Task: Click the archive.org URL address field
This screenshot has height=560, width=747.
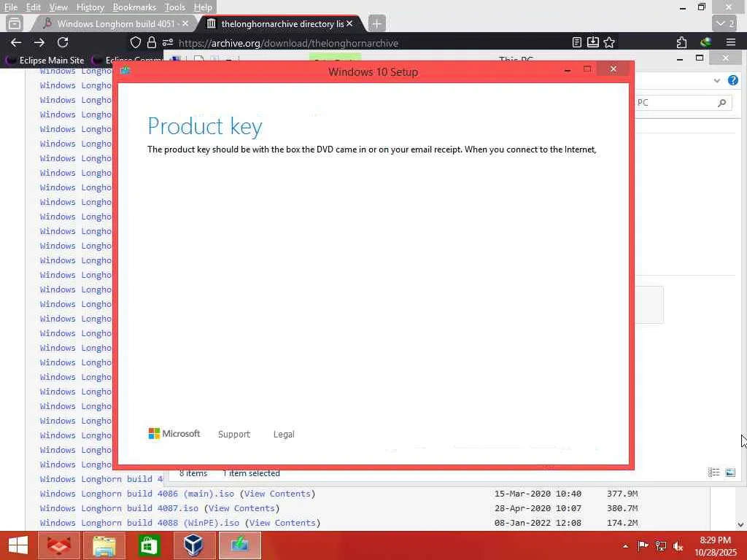Action: coord(371,43)
